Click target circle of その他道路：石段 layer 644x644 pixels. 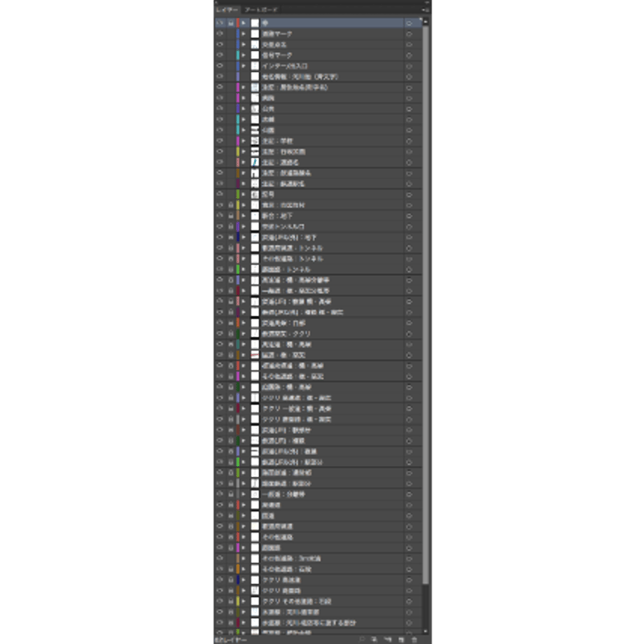(409, 569)
